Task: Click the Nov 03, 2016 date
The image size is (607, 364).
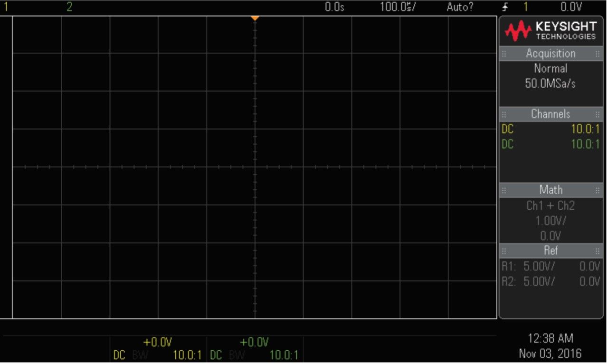Action: (x=550, y=354)
